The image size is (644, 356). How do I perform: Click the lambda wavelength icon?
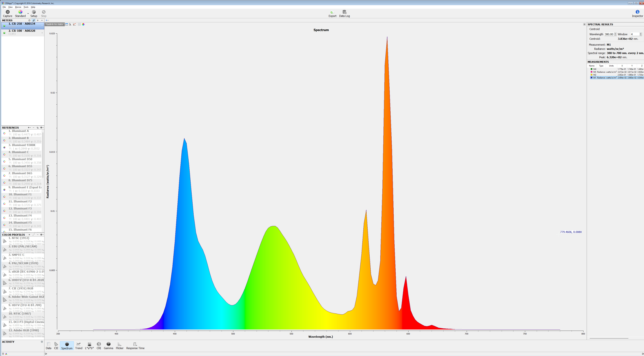pos(70,24)
